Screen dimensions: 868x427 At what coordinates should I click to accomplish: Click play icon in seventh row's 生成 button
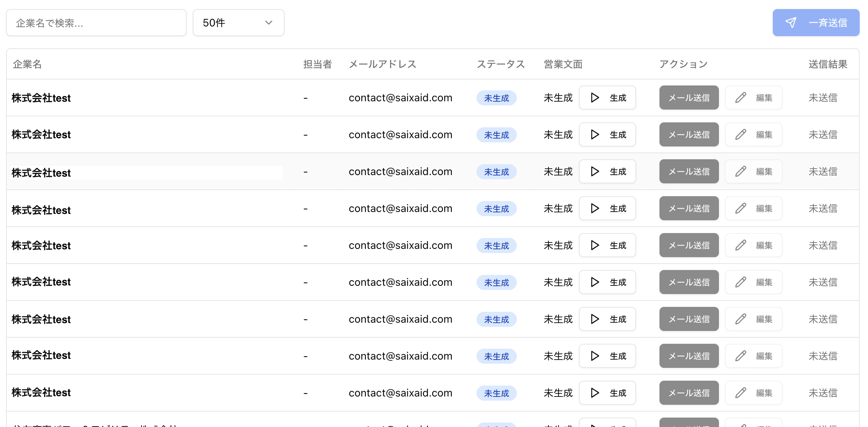coord(595,319)
